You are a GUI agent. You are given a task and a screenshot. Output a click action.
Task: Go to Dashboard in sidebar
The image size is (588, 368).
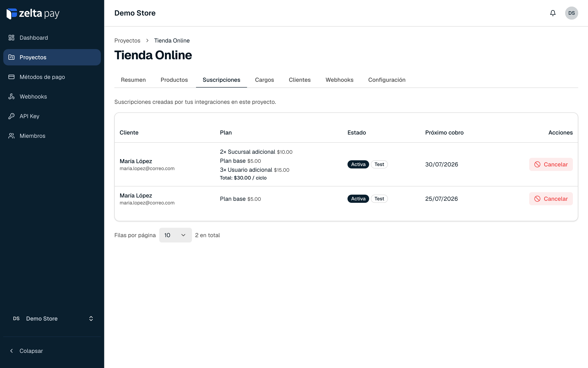tap(52, 38)
